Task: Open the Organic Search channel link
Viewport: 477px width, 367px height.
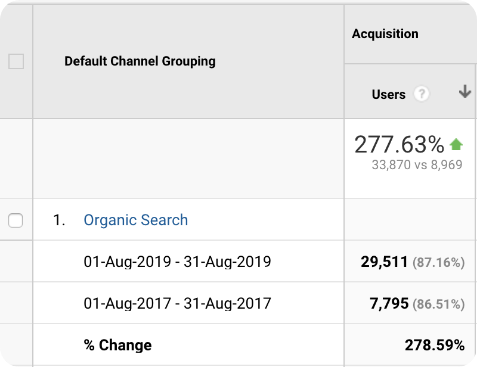Action: (136, 220)
